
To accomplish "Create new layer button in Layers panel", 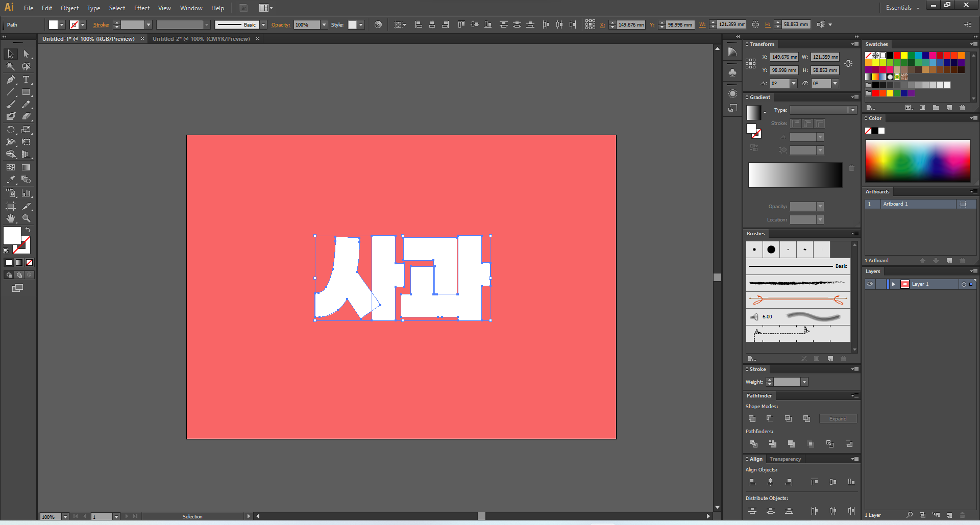I will click(x=949, y=515).
